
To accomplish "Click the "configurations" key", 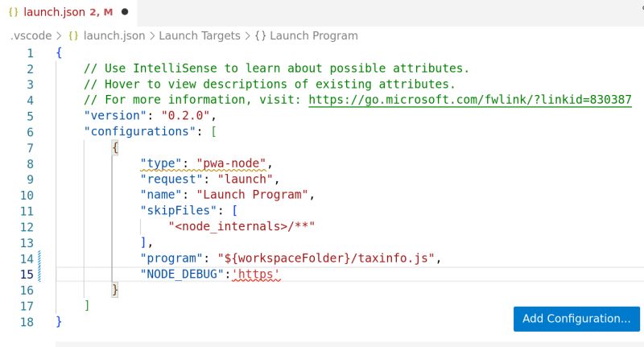I will (x=140, y=132).
